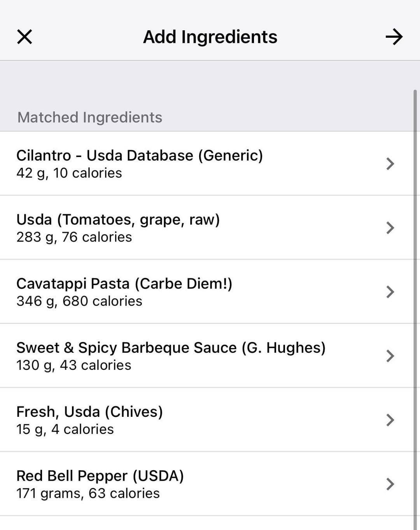Select Cilantro - Usda Database (Generic) entry
Screen dimensions: 420x530
pyautogui.click(x=139, y=156)
